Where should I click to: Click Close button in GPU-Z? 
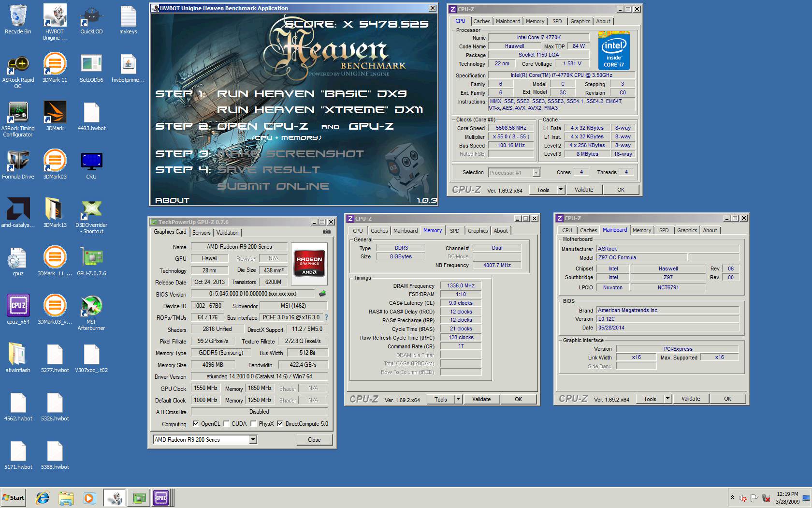314,440
